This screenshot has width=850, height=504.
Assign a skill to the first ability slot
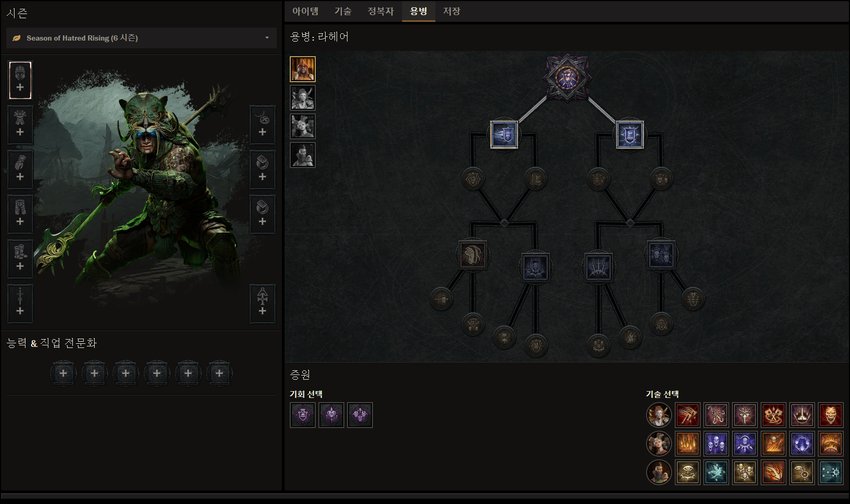pos(63,373)
